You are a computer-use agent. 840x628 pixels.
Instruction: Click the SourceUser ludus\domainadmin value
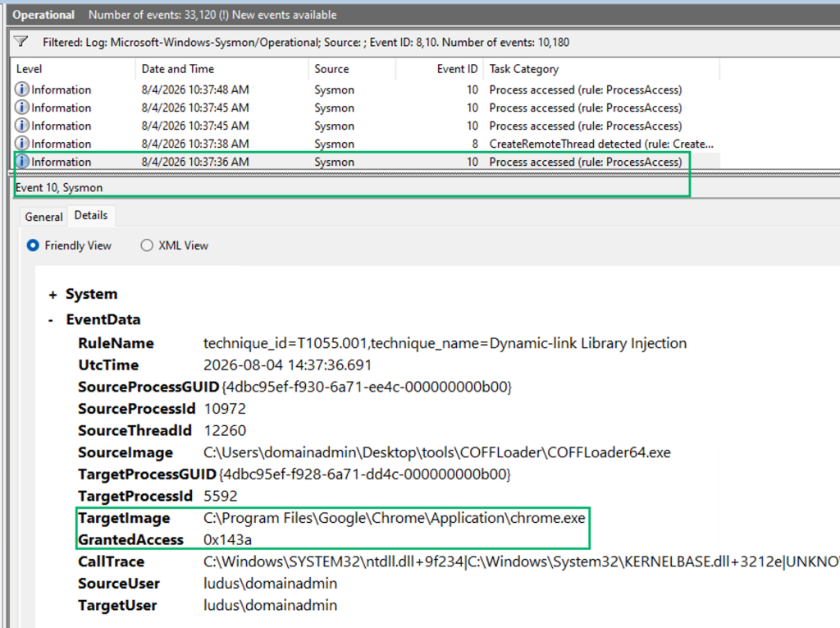click(x=271, y=584)
